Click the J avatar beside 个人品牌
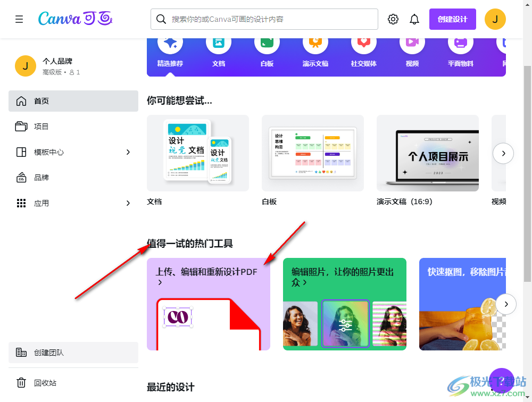 [x=26, y=66]
